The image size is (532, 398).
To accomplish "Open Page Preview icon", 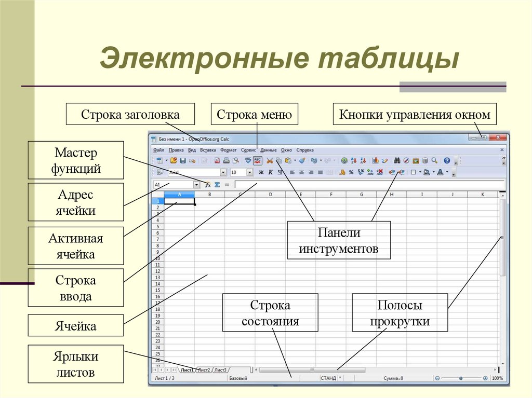I will [x=236, y=160].
